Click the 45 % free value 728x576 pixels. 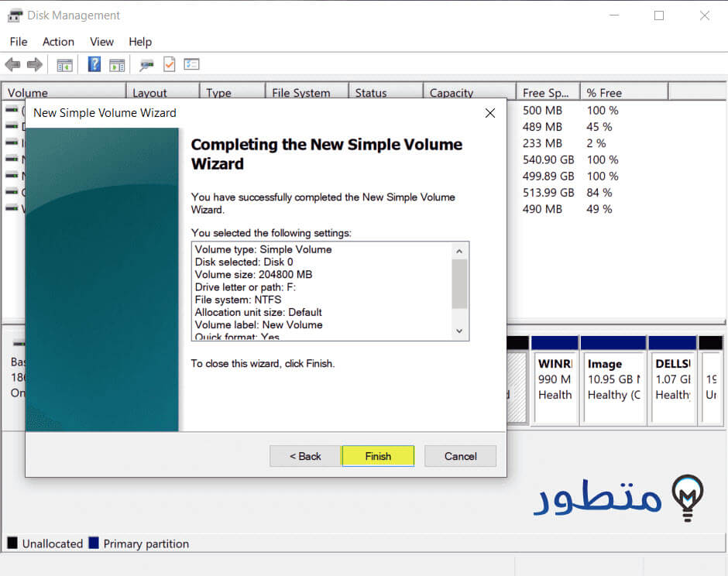(x=599, y=127)
